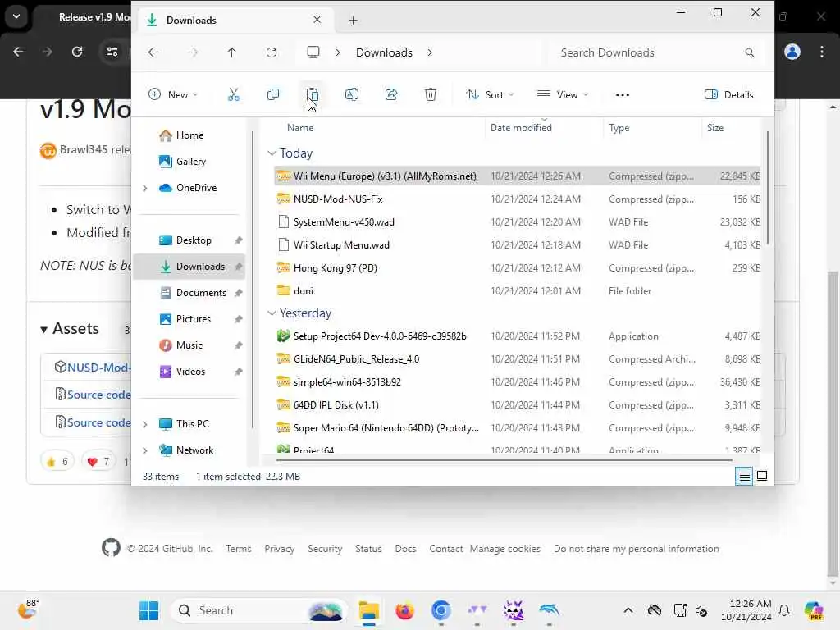Click the This PC monitor icon in address bar
Viewport: 840px width, 630px height.
point(313,52)
